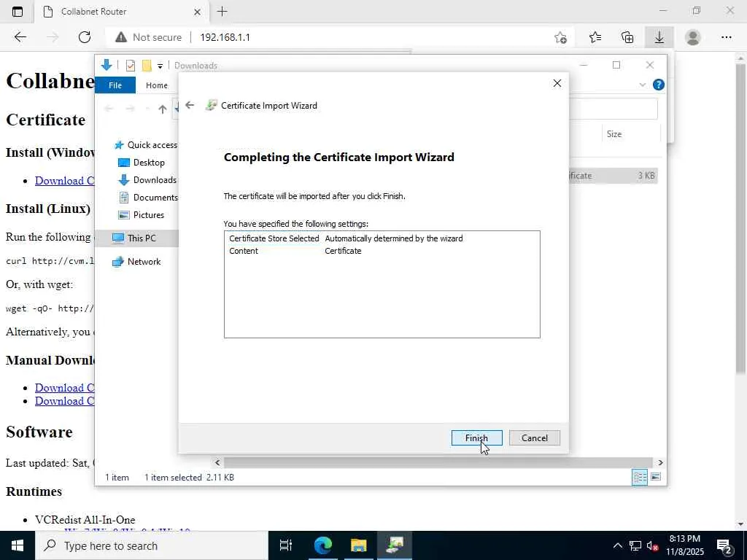This screenshot has width=747, height=560.
Task: Open the Edge Favorites list
Action: [x=595, y=37]
